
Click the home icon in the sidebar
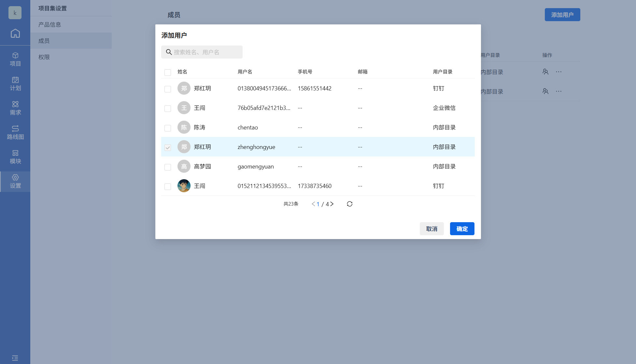coord(15,34)
